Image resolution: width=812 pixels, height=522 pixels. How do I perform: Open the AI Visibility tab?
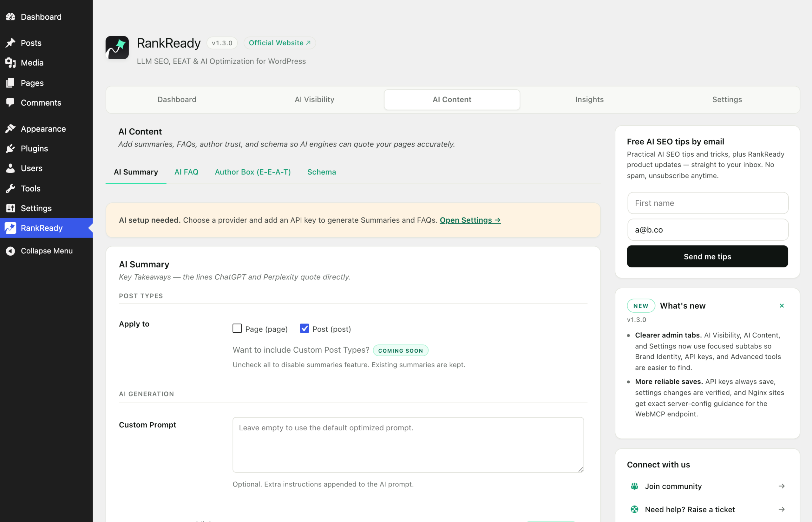(314, 100)
